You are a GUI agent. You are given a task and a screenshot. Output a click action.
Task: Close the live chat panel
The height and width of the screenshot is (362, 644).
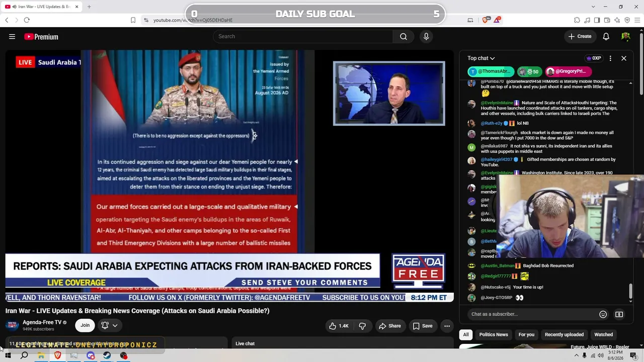624,58
